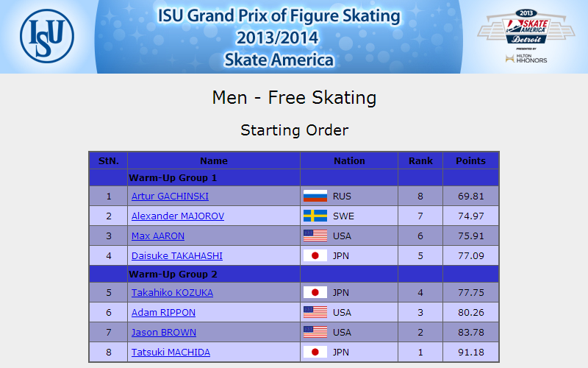Open the Takahiko KOZUKA biography link
The height and width of the screenshot is (368, 588).
172,293
